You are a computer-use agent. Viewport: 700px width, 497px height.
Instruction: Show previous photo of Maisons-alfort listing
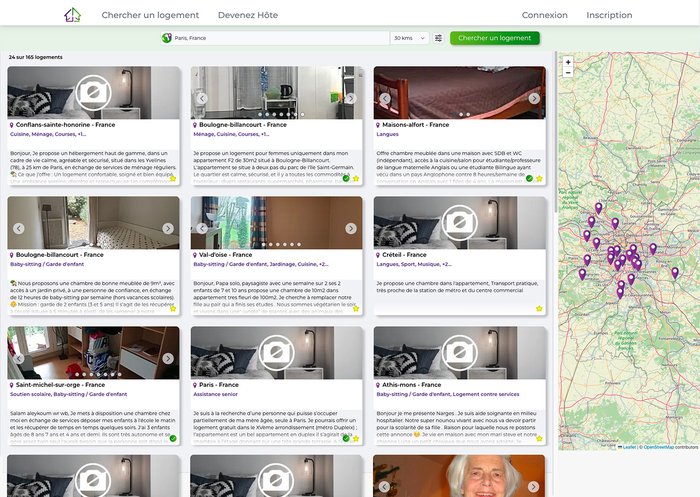[x=385, y=98]
